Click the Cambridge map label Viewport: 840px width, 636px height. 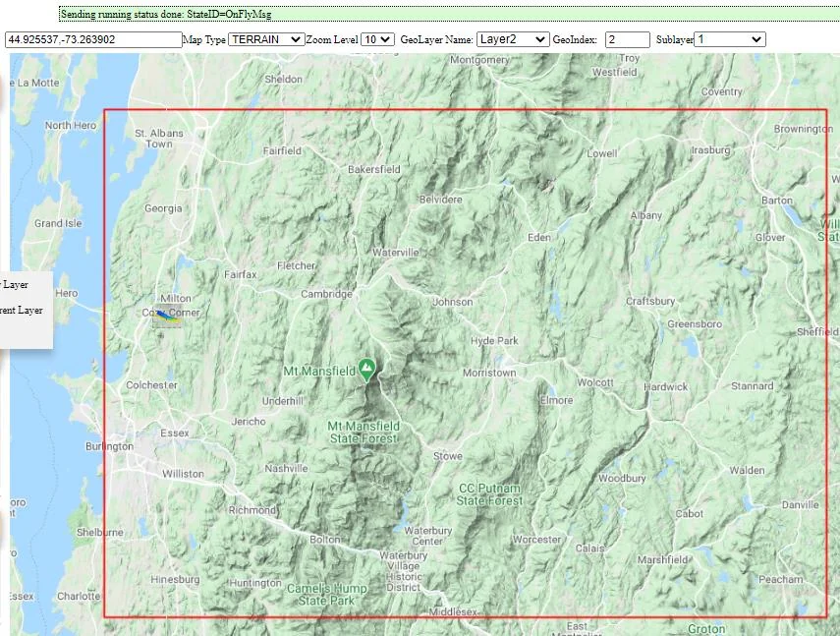click(x=326, y=294)
